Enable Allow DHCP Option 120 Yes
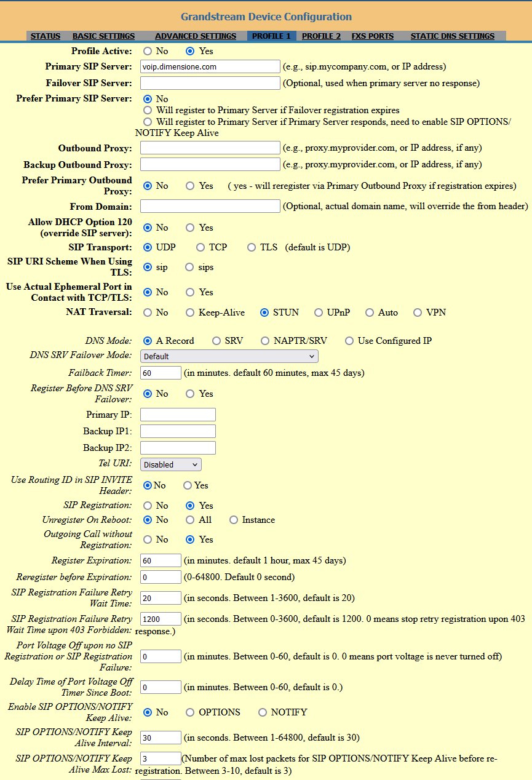 tap(191, 228)
